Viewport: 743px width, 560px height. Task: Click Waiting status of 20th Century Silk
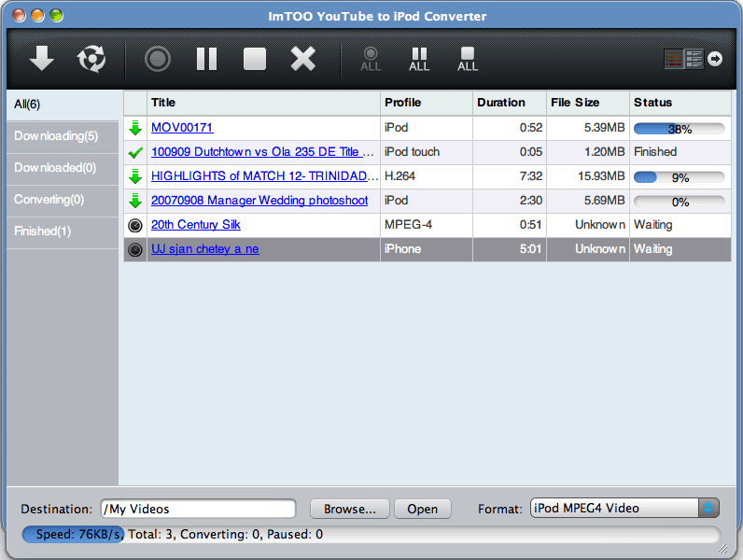click(x=653, y=225)
